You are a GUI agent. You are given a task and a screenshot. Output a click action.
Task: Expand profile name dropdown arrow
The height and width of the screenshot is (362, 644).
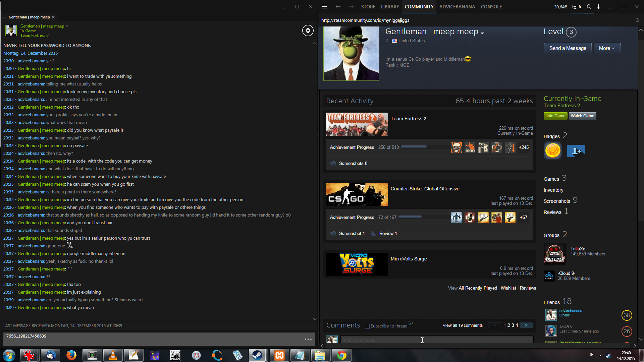[482, 33]
